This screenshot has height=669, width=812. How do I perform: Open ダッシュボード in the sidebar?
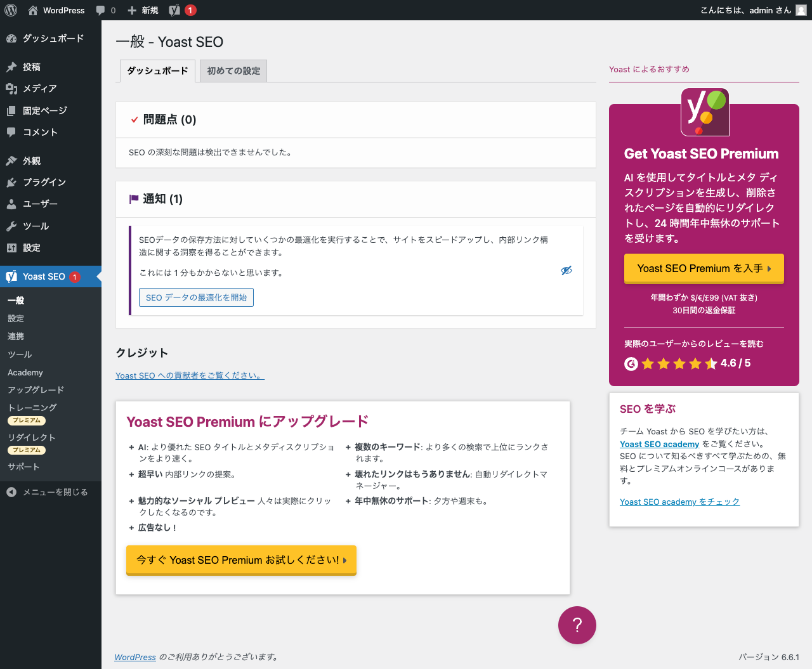(x=51, y=39)
